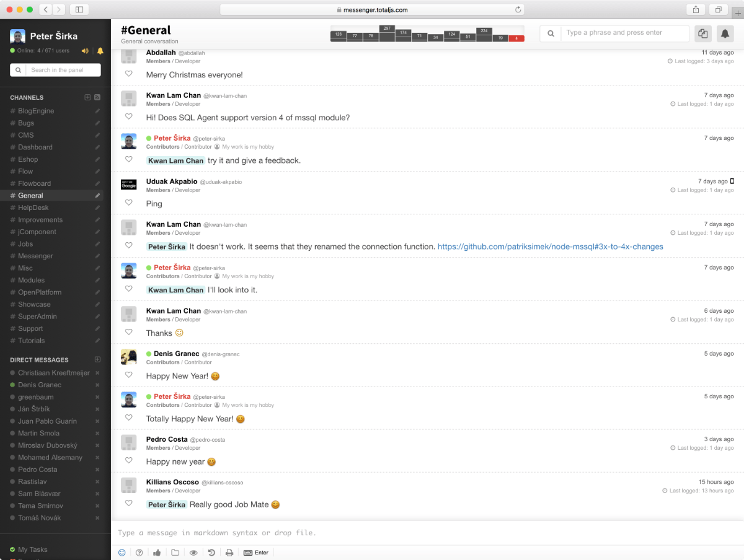Go back in Safari history
The width and height of the screenshot is (744, 560).
point(46,9)
